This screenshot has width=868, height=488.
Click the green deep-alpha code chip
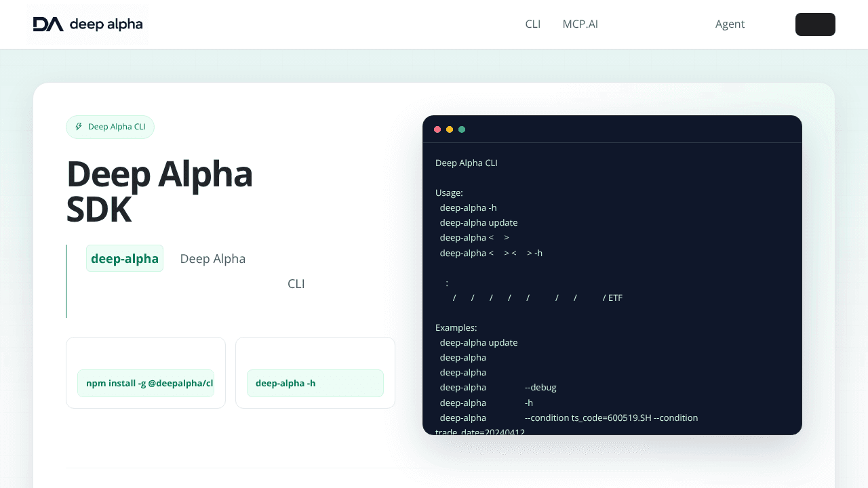(125, 258)
